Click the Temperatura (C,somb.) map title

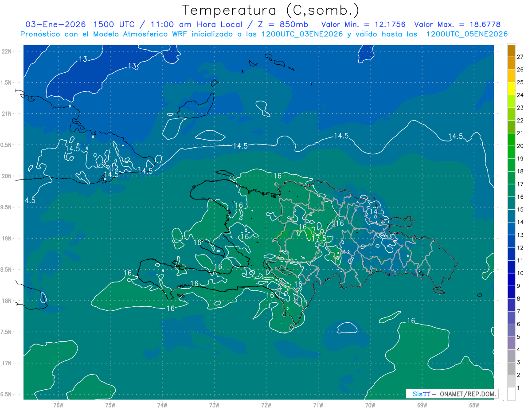click(271, 10)
